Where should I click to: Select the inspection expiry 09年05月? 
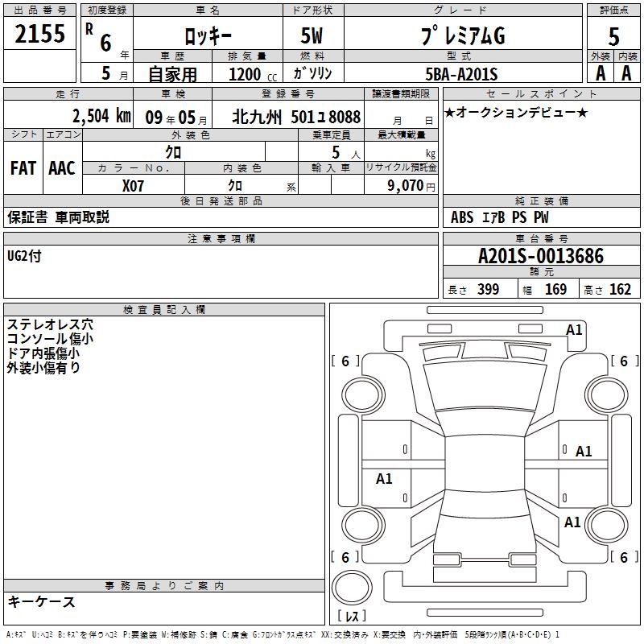[x=176, y=118]
